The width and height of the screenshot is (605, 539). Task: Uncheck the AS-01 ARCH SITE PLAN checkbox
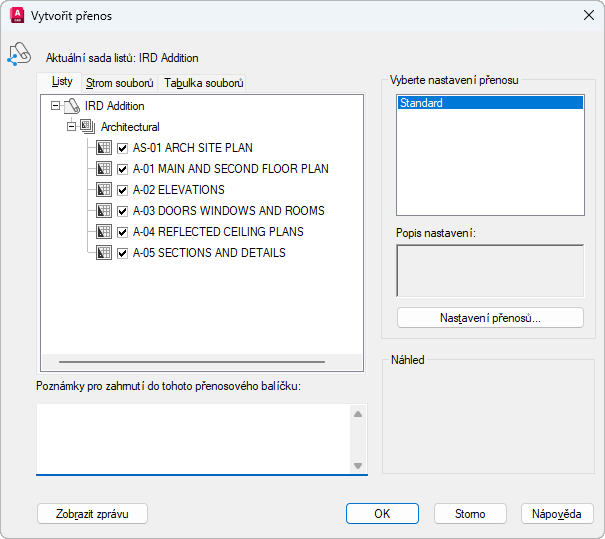123,148
